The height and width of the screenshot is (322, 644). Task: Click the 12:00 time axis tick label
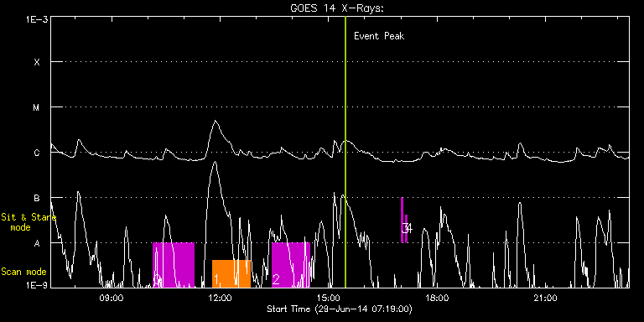(221, 299)
